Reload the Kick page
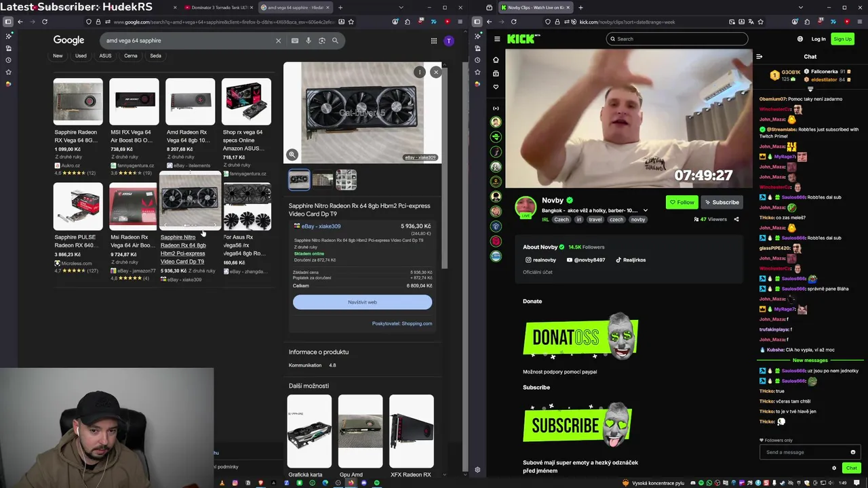Screen dimensions: 868x488 coord(513,22)
